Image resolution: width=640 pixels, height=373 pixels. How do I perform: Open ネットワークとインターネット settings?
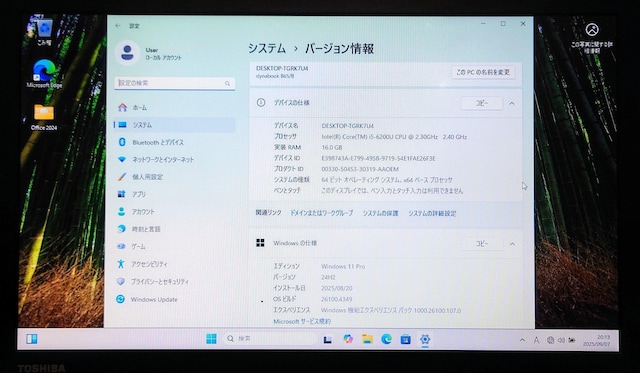pyautogui.click(x=174, y=160)
